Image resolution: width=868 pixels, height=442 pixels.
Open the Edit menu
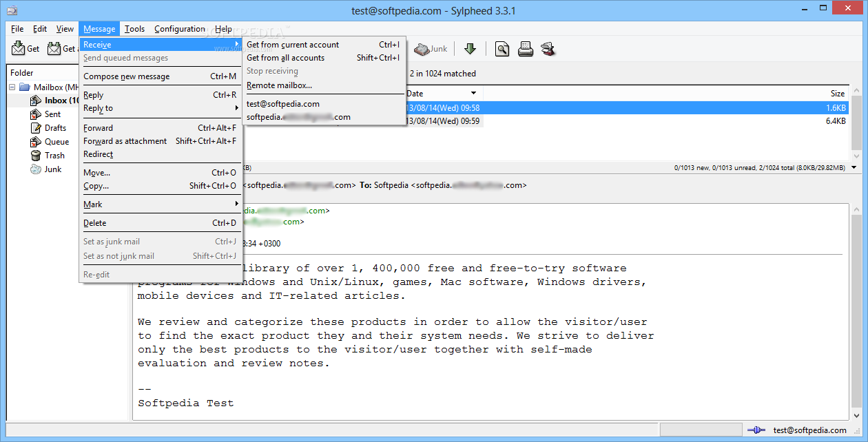click(x=40, y=29)
